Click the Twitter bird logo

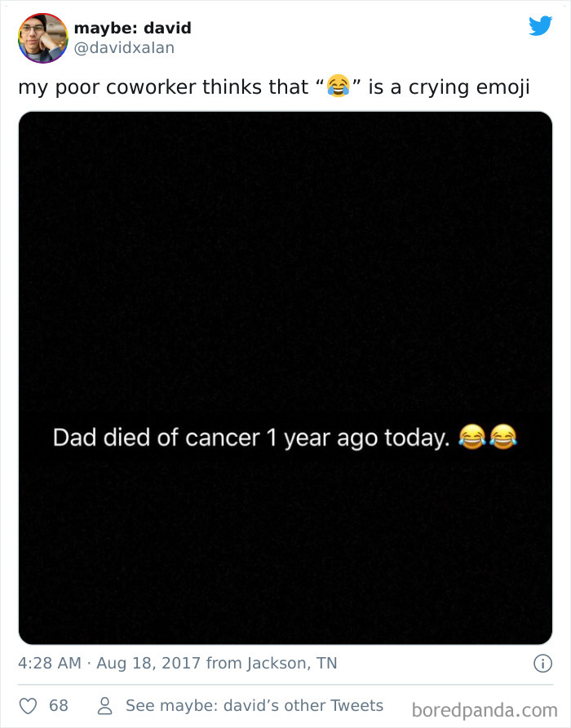[540, 26]
